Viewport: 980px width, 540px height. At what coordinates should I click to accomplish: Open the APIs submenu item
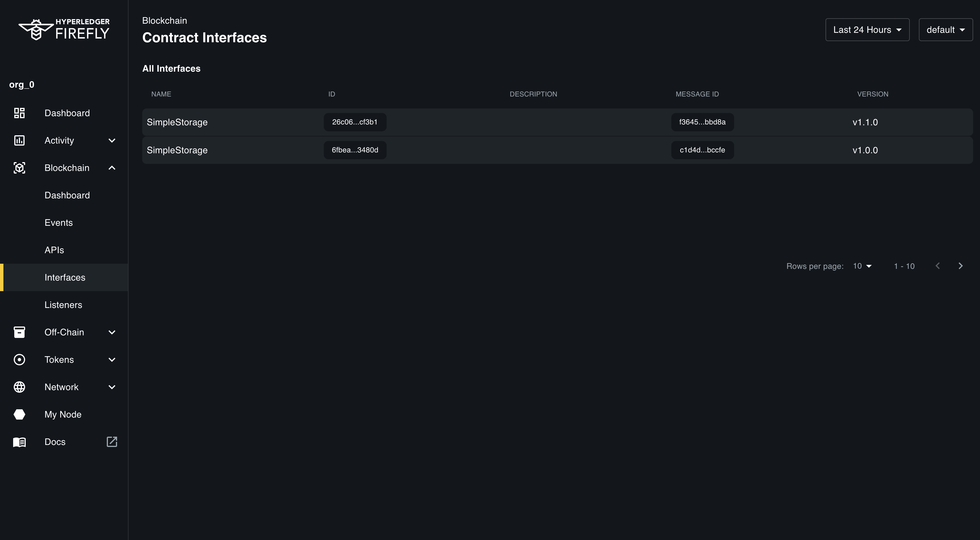[64, 250]
